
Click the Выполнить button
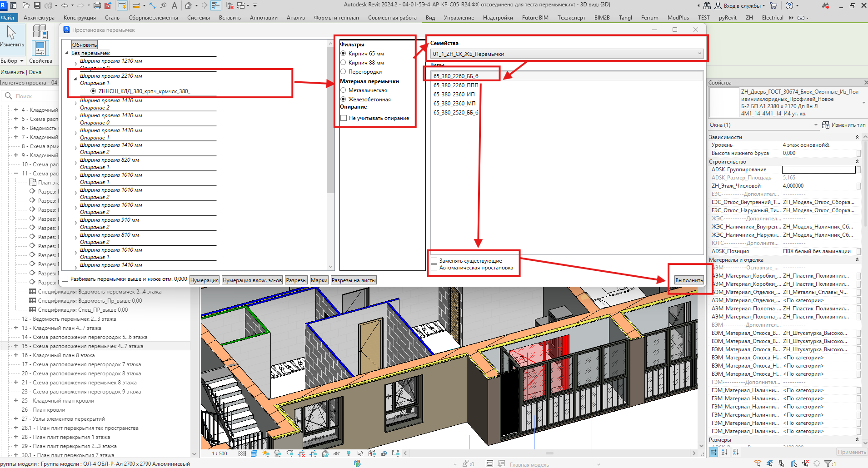tap(689, 280)
